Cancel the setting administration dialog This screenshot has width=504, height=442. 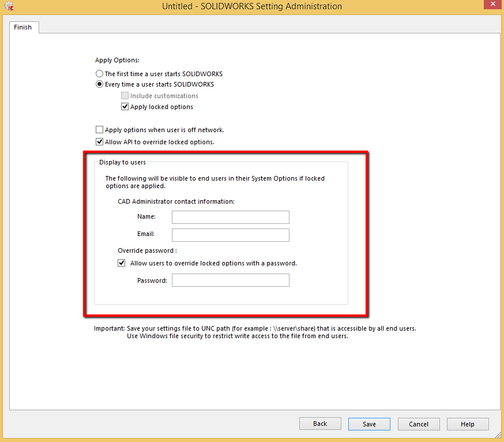419,424
